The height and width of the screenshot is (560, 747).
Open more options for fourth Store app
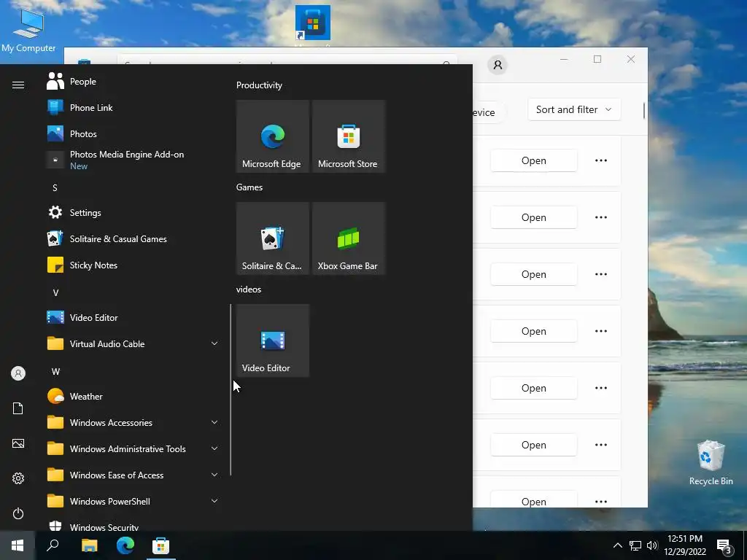point(601,331)
